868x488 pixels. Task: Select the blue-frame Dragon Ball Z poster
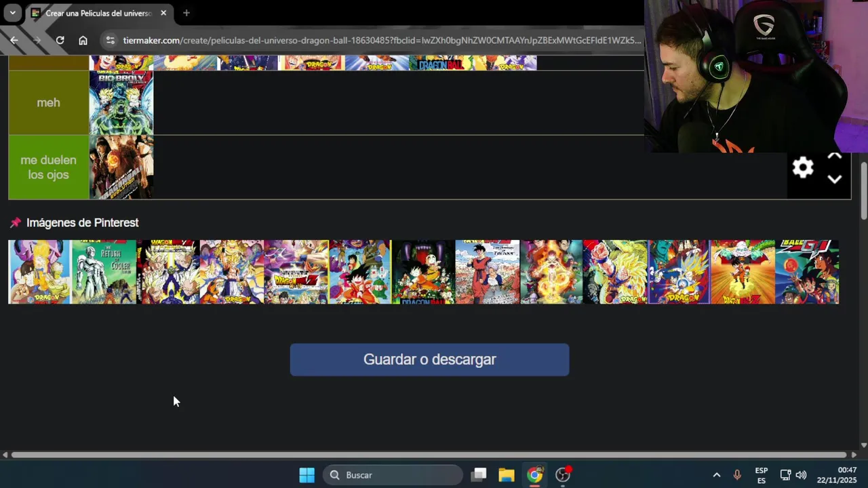679,272
